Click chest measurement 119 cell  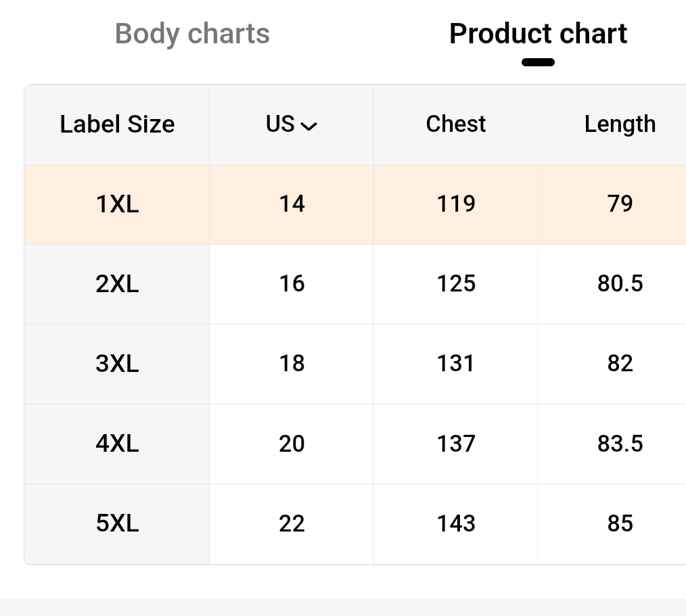(x=455, y=204)
